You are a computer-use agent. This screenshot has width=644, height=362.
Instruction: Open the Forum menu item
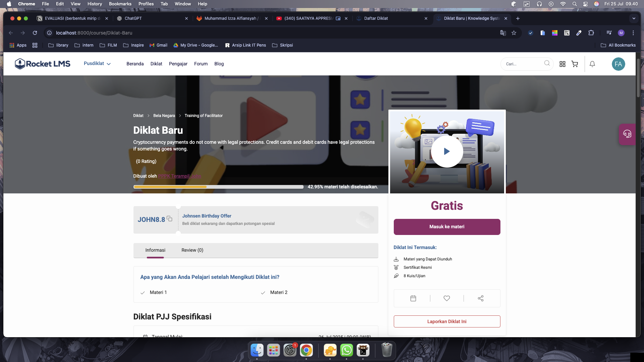pos(201,64)
